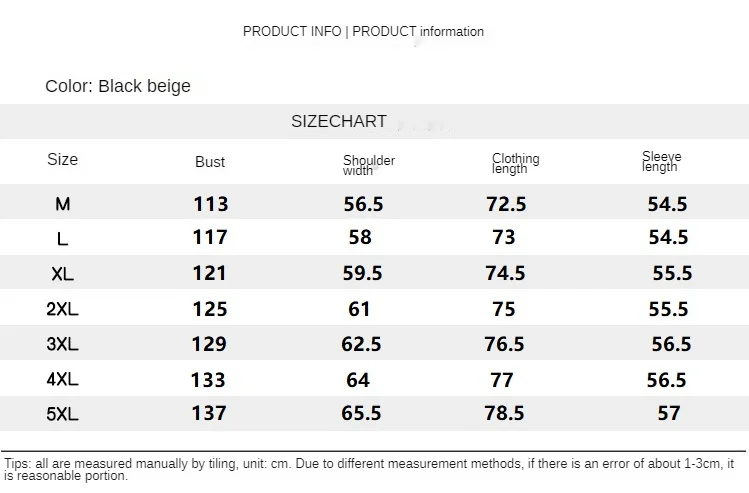Viewport: 749px width, 493px height.
Task: Click clothing length value 76.5 for 3XL
Action: pos(504,344)
